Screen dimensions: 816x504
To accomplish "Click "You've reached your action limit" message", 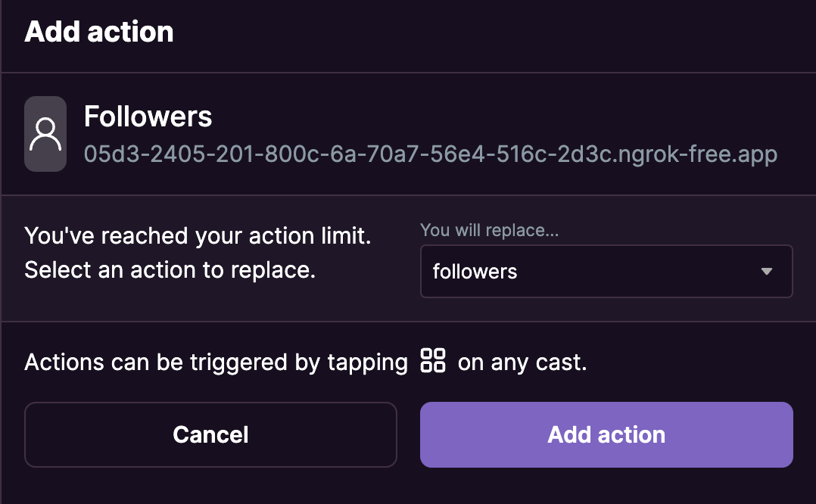I will [198, 236].
